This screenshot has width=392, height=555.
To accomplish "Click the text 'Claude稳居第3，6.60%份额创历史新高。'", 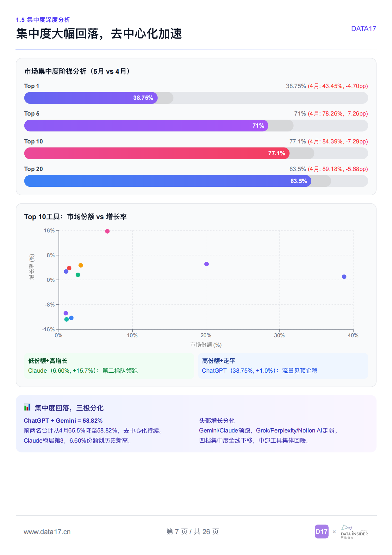I will click(x=78, y=440).
